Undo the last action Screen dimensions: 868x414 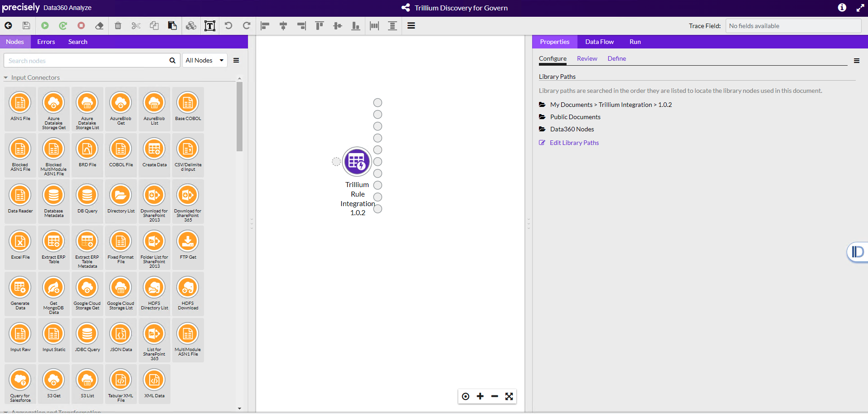(228, 26)
